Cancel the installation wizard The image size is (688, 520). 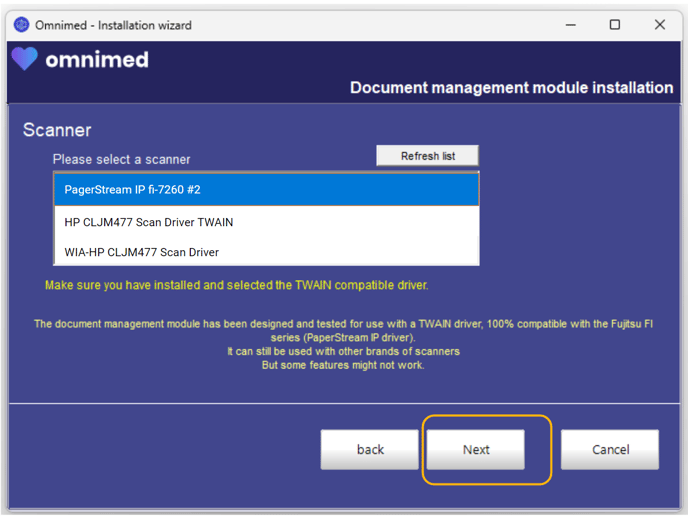click(x=610, y=449)
